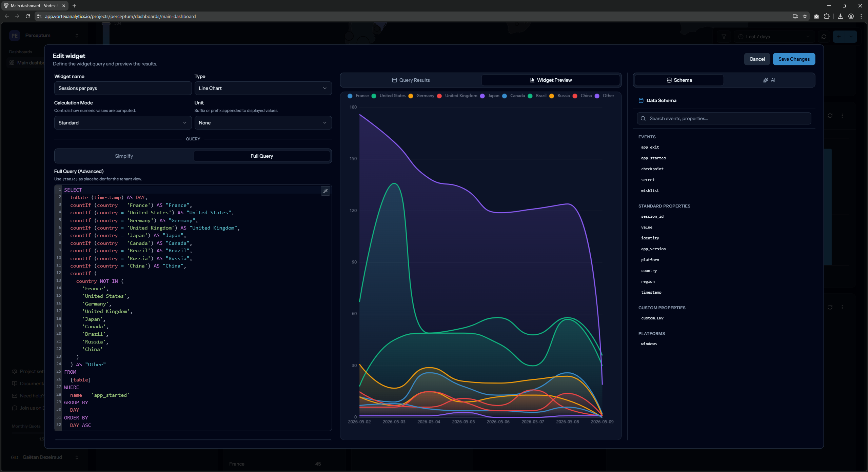Click browser back arrow
This screenshot has width=868, height=472.
click(7, 16)
